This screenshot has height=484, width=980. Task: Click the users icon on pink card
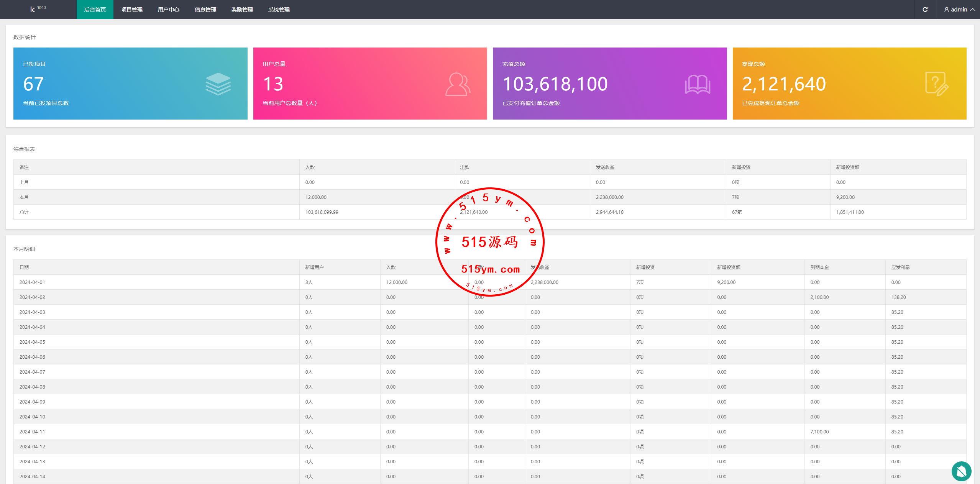(457, 84)
